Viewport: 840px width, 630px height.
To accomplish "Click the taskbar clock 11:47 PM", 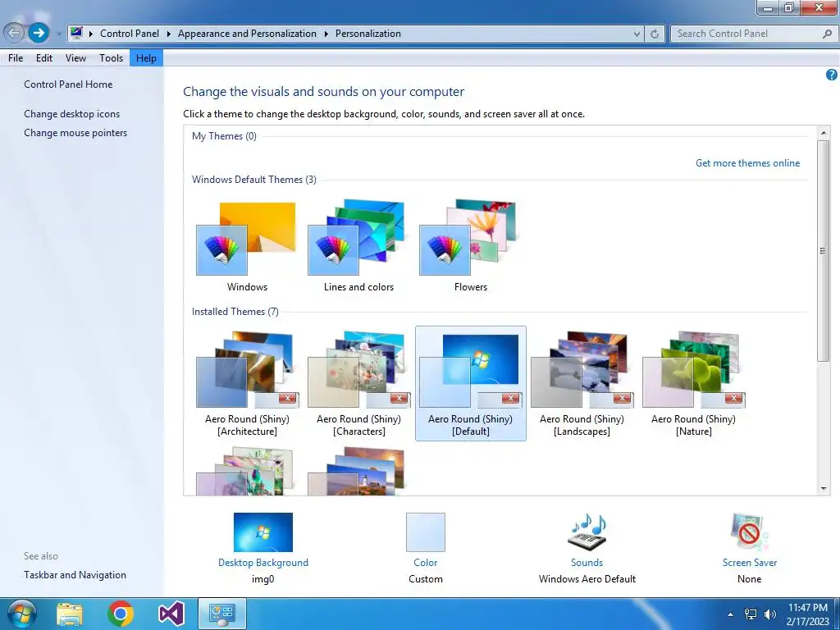I will 807,608.
